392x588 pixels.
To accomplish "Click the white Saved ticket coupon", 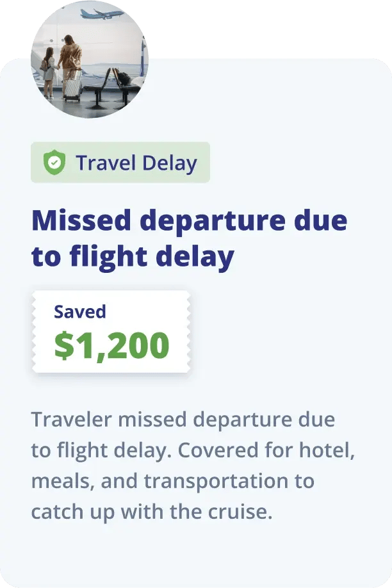I will click(x=111, y=331).
